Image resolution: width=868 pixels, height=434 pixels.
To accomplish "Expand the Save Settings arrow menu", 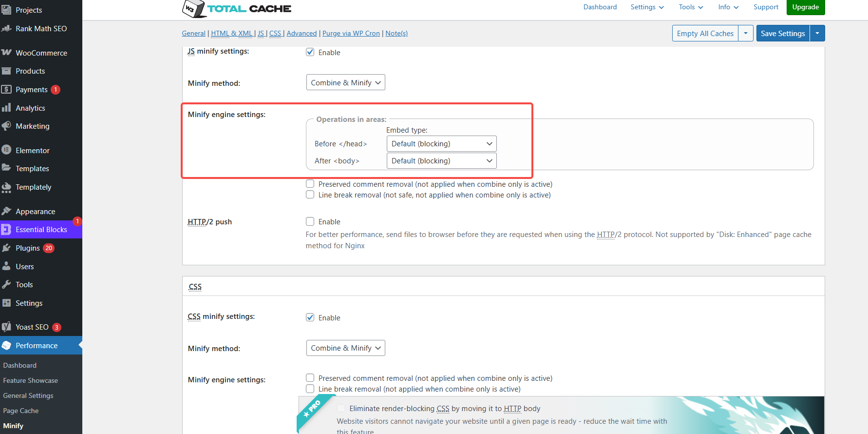I will coord(817,33).
